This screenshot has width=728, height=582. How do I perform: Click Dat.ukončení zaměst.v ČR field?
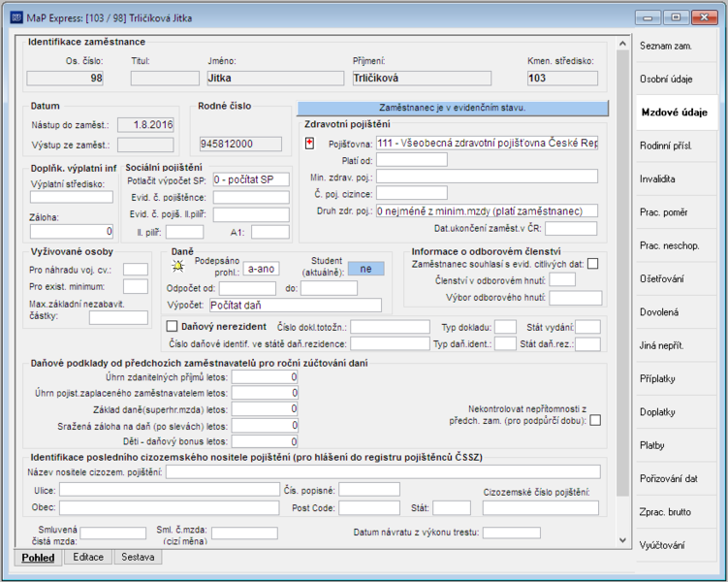[571, 229]
